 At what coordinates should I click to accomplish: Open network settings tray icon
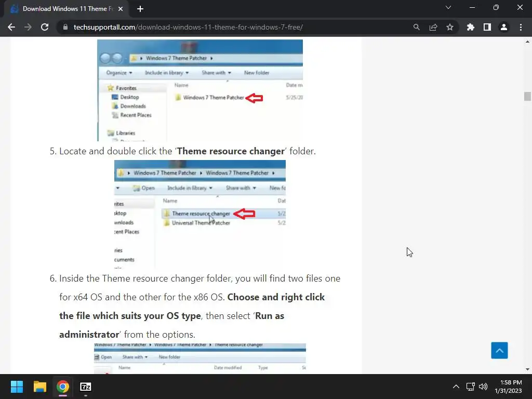(x=470, y=387)
